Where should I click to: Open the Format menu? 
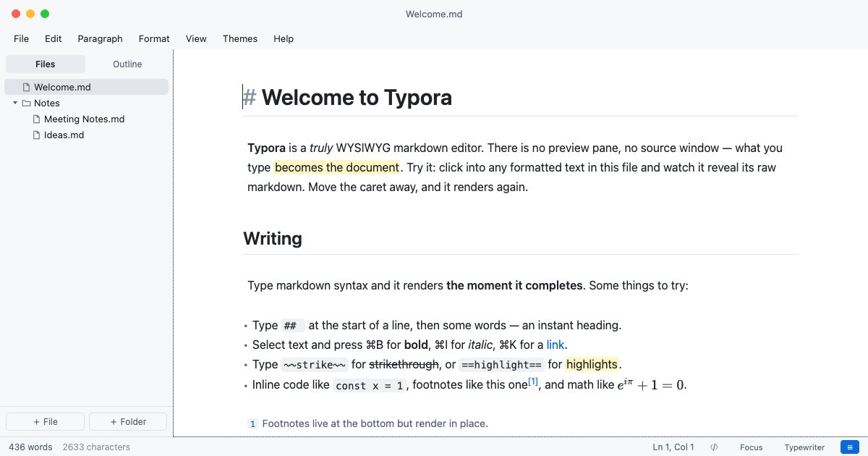coord(154,38)
